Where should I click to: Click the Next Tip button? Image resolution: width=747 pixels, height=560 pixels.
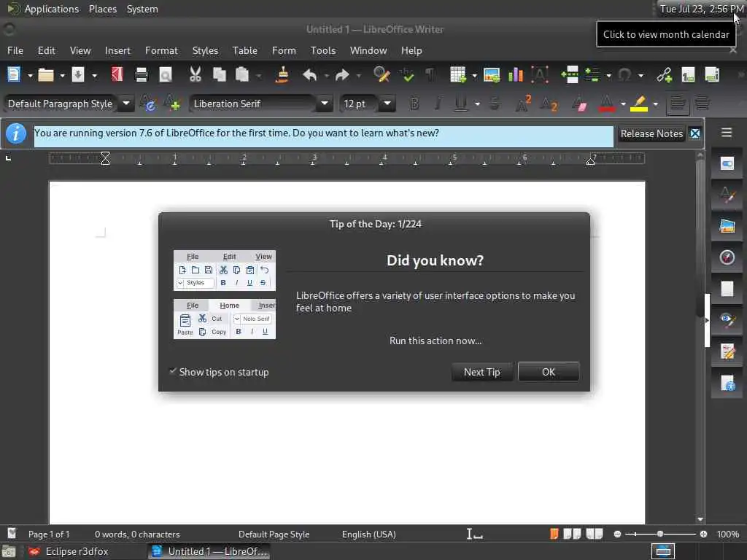(x=482, y=372)
